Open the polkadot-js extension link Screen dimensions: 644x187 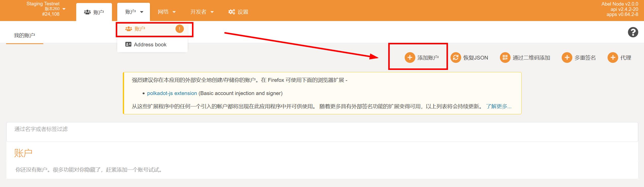click(x=172, y=93)
